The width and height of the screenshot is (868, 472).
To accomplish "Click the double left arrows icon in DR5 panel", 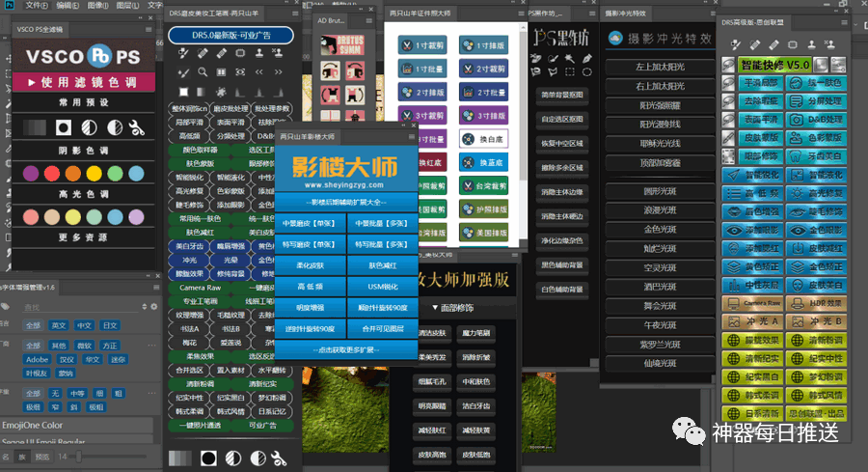I will pos(259,72).
